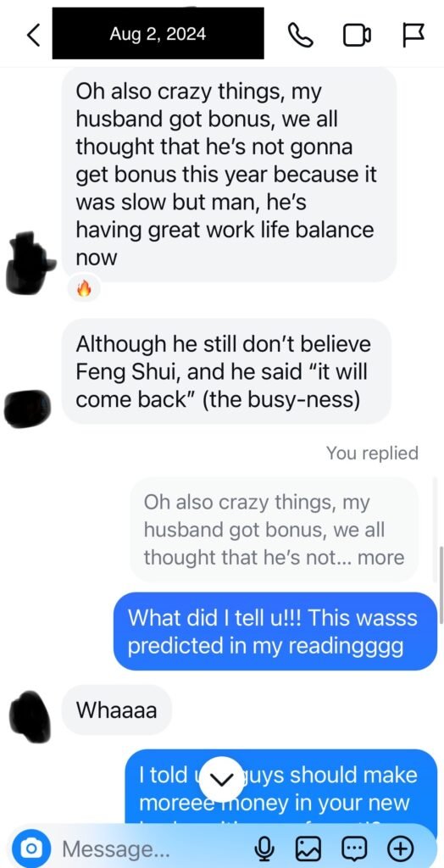This screenshot has height=868, width=444.
Task: Open the flag icon in header
Action: 413,36
